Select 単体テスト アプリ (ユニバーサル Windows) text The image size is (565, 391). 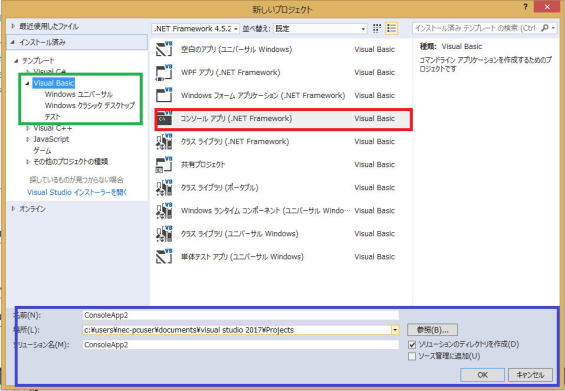[242, 257]
